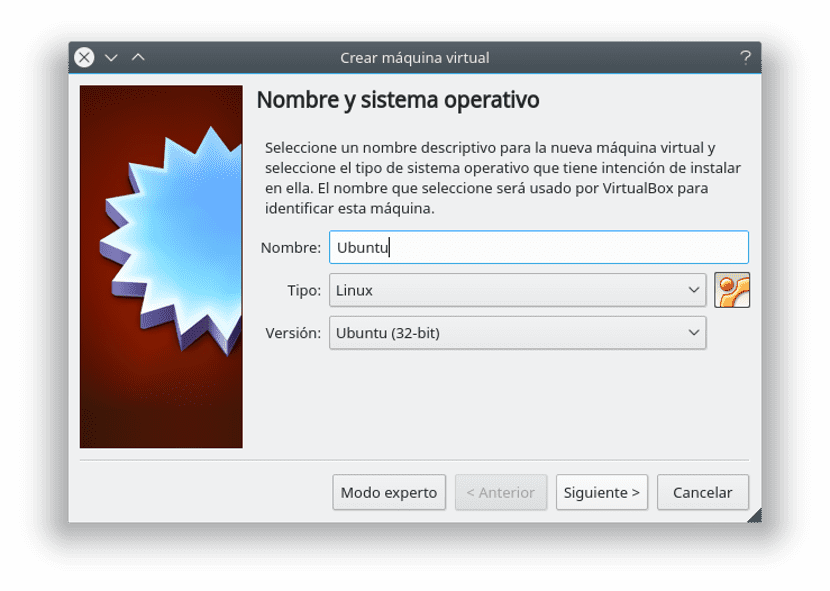Click the help question mark in title bar
Screen dimensions: 830x591
745,57
